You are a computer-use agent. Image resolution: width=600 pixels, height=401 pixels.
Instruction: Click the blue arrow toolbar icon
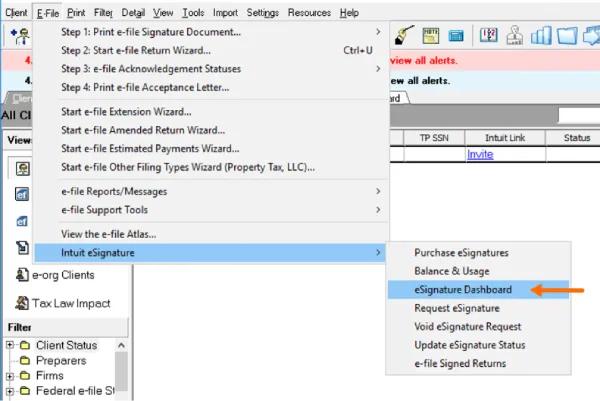pyautogui.click(x=592, y=35)
